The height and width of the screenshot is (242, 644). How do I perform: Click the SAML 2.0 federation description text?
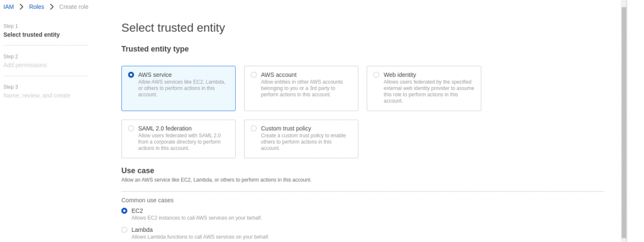click(x=179, y=142)
